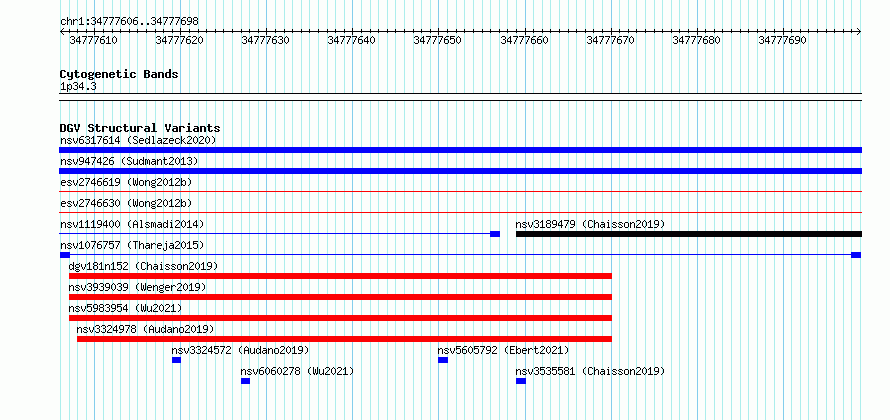Image resolution: width=890 pixels, height=420 pixels.
Task: Click the nsv1119400 blue end block
Action: click(495, 234)
